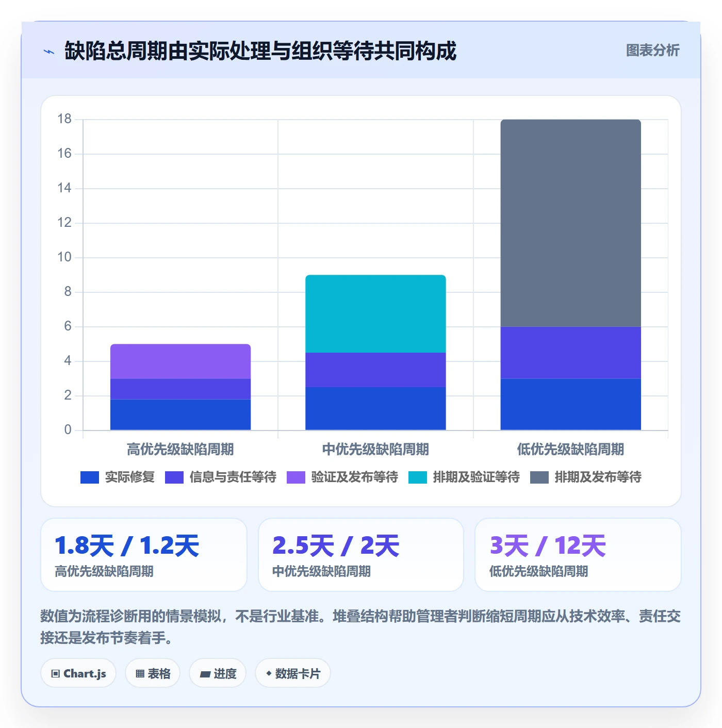Click the indigo segment of the 低优先级 bar

[x=570, y=353]
